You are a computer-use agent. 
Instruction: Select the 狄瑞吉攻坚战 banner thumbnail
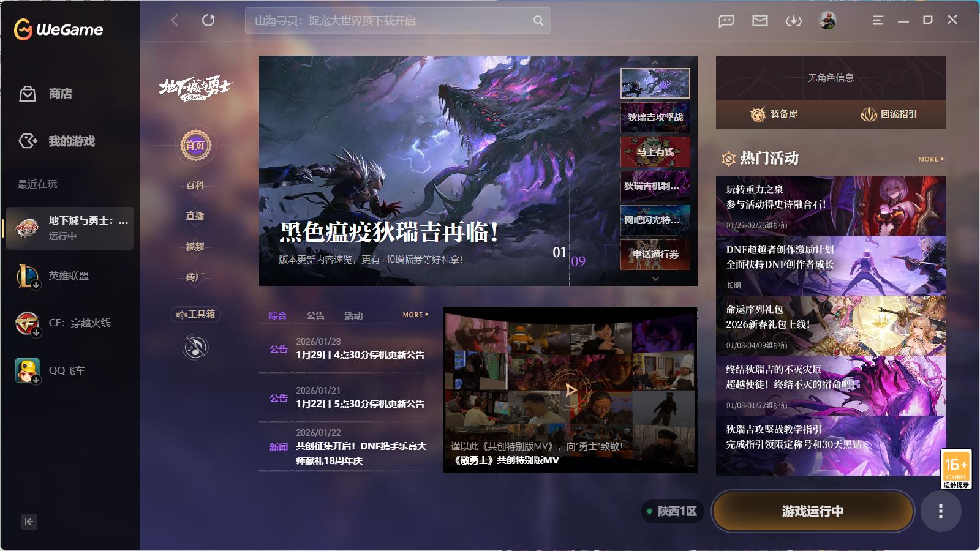click(x=655, y=118)
